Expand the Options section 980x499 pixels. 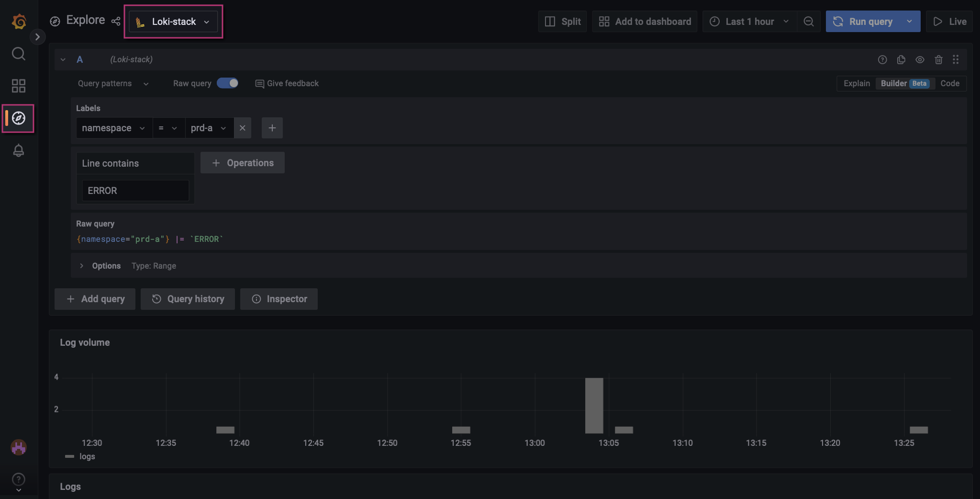coord(82,266)
